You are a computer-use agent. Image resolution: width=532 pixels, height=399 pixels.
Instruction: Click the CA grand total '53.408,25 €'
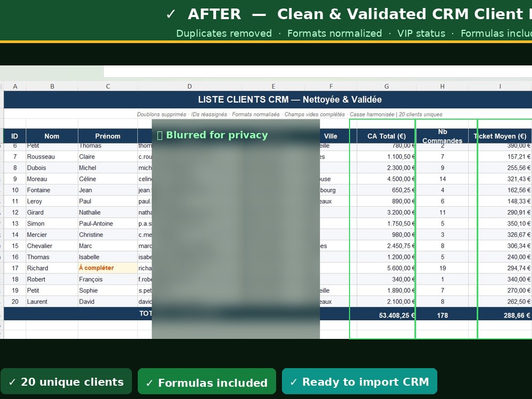(x=386, y=315)
